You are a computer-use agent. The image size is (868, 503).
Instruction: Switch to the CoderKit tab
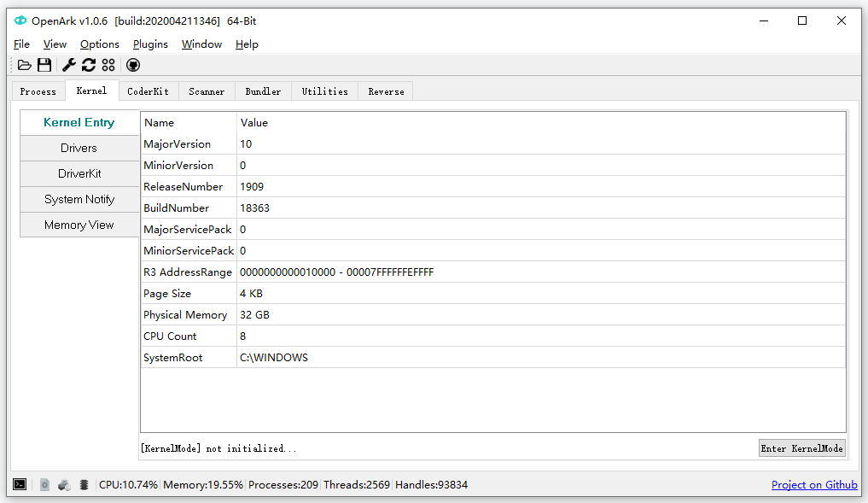click(x=149, y=91)
